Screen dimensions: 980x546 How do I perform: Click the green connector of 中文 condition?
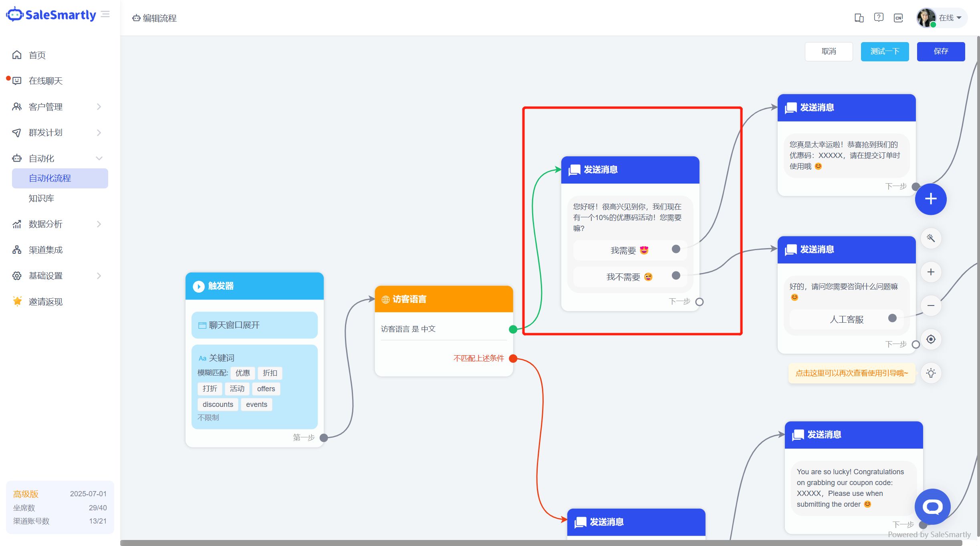tap(513, 330)
